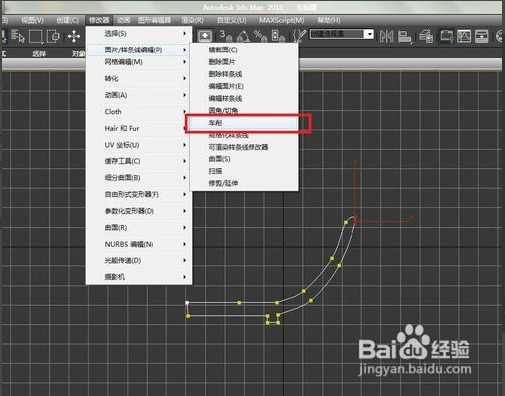Choose 编辑样条线 modifier

point(244,98)
